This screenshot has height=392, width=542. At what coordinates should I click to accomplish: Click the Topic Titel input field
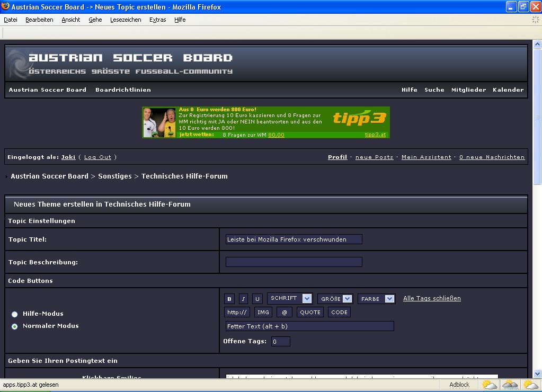(x=294, y=239)
